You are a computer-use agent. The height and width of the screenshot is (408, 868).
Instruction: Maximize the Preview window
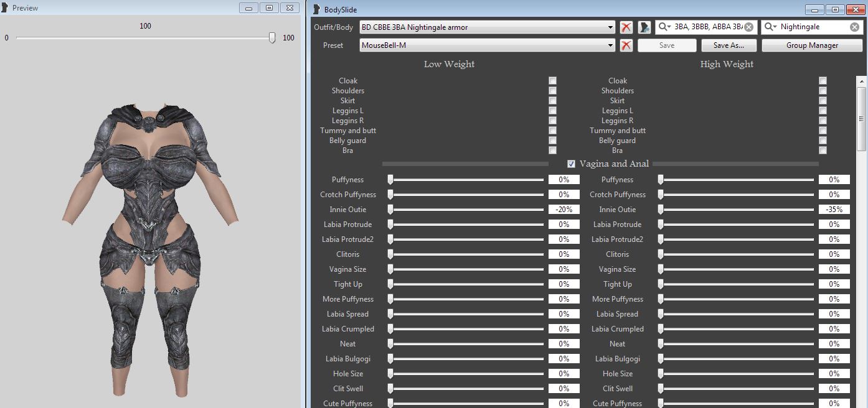(269, 8)
